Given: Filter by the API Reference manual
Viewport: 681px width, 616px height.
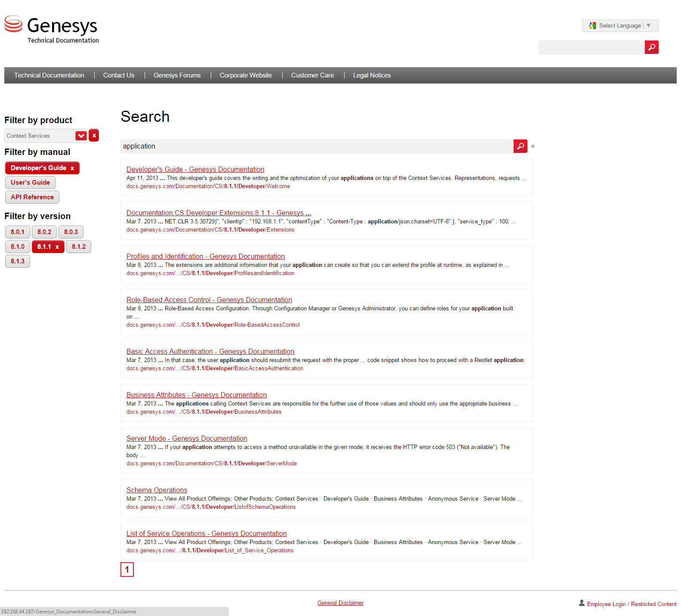Looking at the screenshot, I should 32,197.
